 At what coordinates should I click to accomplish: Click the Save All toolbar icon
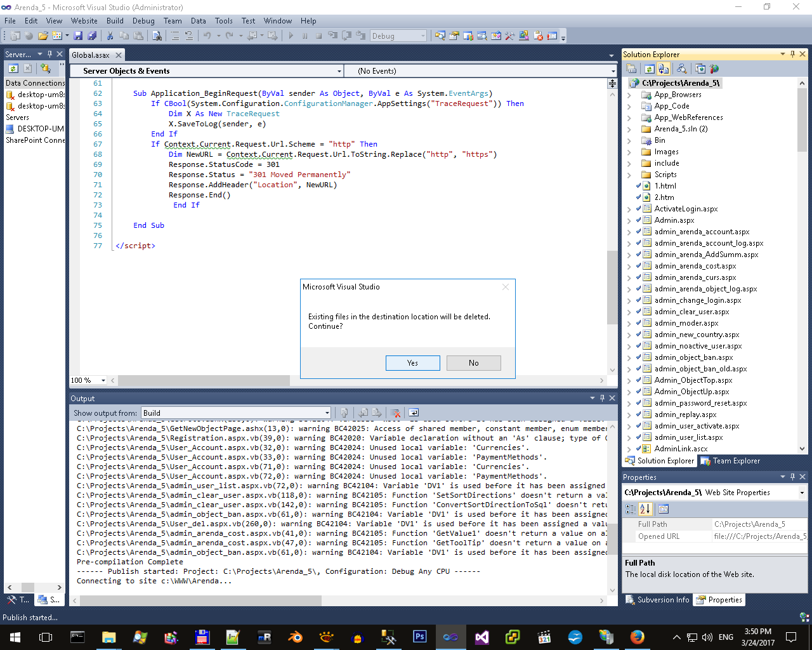click(92, 36)
